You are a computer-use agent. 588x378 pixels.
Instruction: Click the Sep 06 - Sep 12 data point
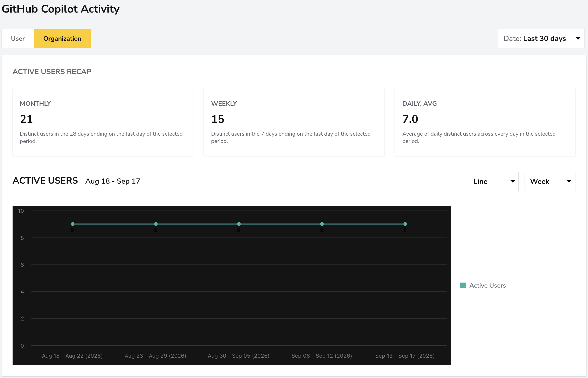(322, 224)
